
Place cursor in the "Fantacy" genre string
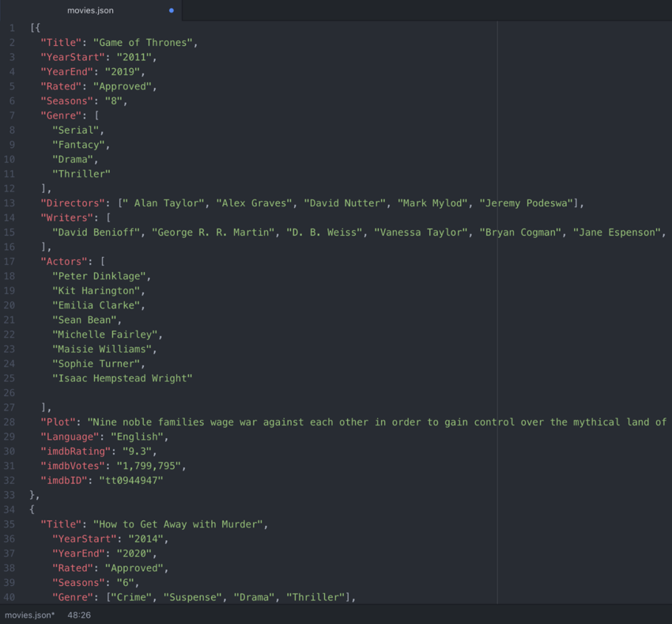tap(78, 145)
